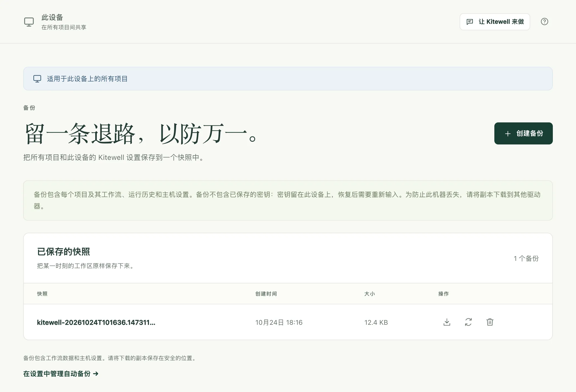Delete the kitewell snapshot via the trash icon
Screen dimensions: 576x392
tap(490, 322)
